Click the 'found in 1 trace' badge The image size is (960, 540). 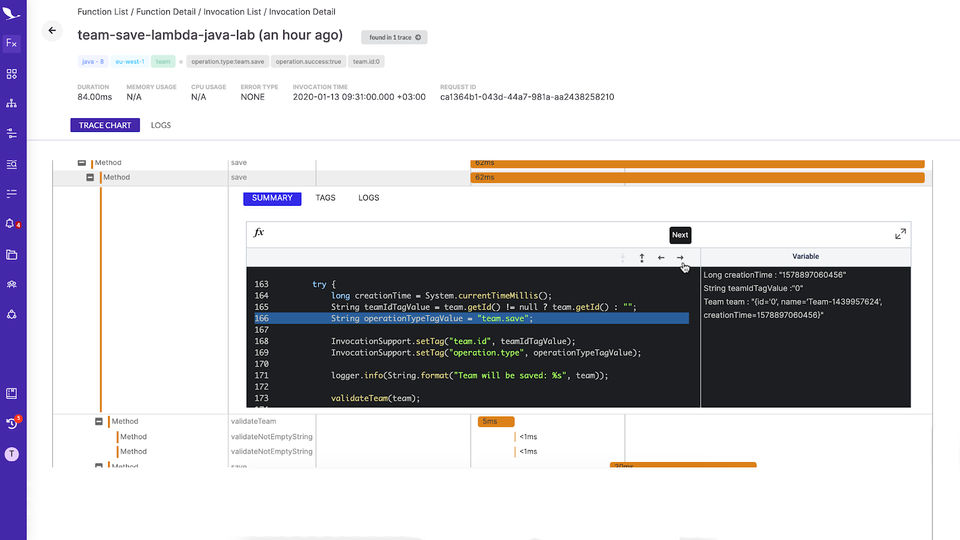coord(394,37)
